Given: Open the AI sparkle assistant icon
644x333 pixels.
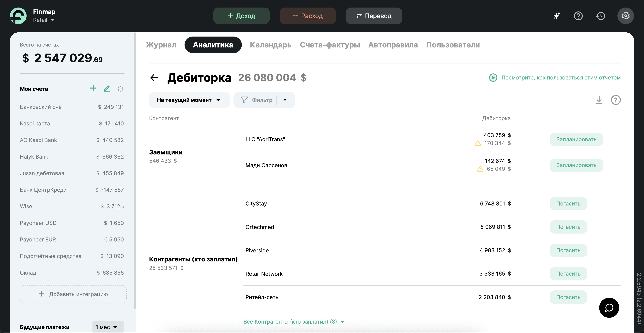Looking at the screenshot, I should tap(556, 16).
